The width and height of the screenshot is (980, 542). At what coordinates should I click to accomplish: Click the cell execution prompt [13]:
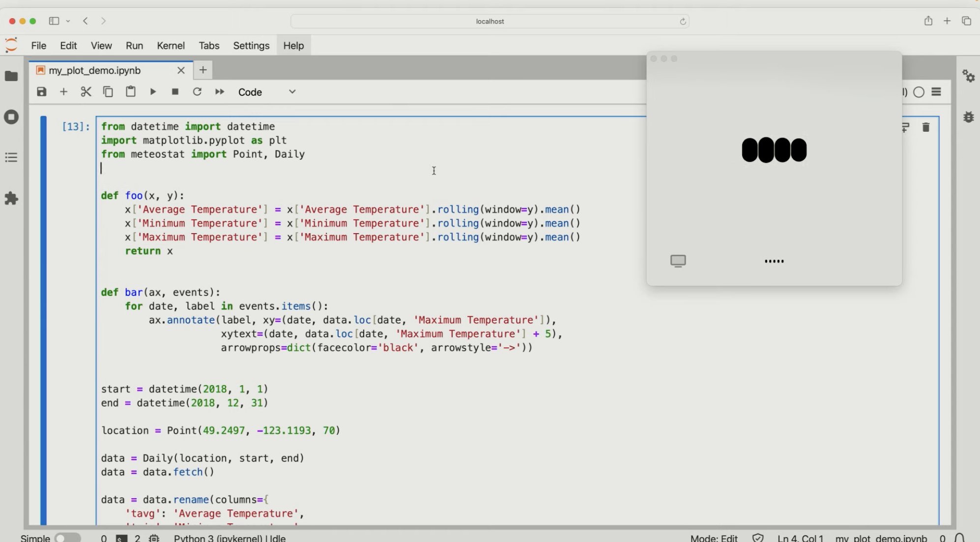pos(76,126)
